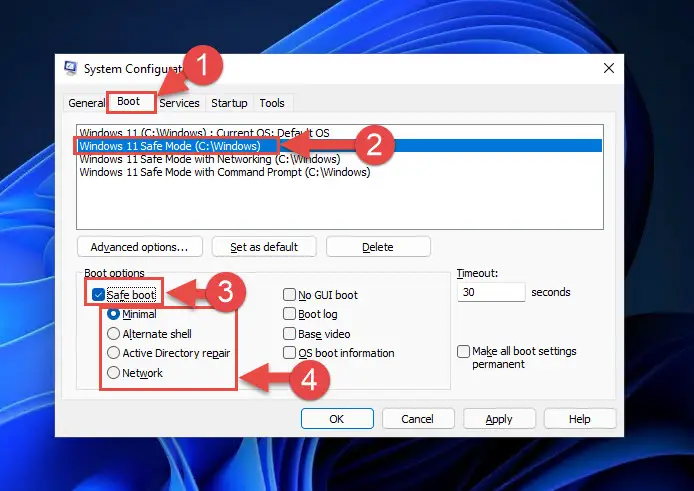Screen dimensions: 694x491
Task: Select Windows 11 Safe Mode (C:\Windows) entry
Action: pyautogui.click(x=340, y=146)
